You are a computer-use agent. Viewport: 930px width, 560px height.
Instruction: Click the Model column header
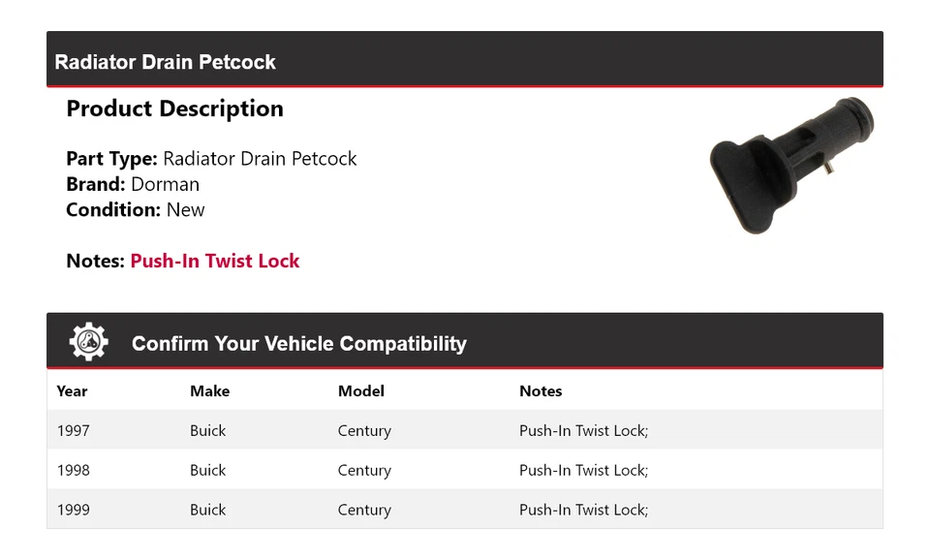[360, 391]
